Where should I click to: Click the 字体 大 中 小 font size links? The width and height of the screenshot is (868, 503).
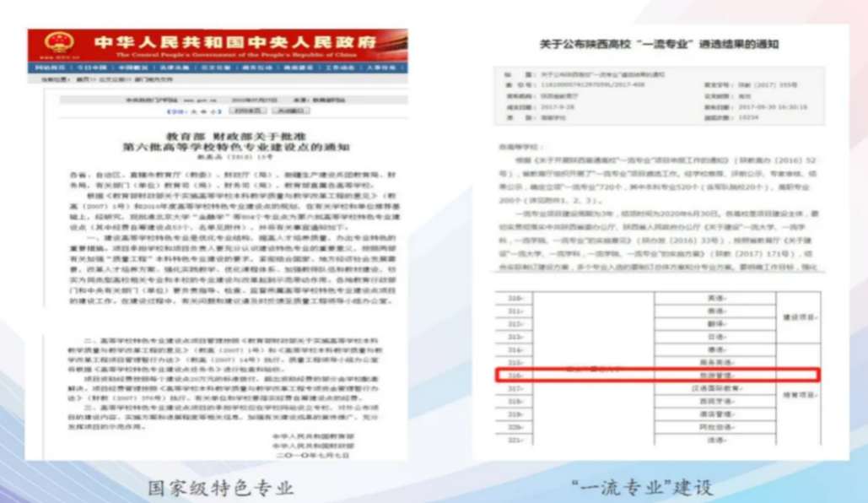coord(194,112)
